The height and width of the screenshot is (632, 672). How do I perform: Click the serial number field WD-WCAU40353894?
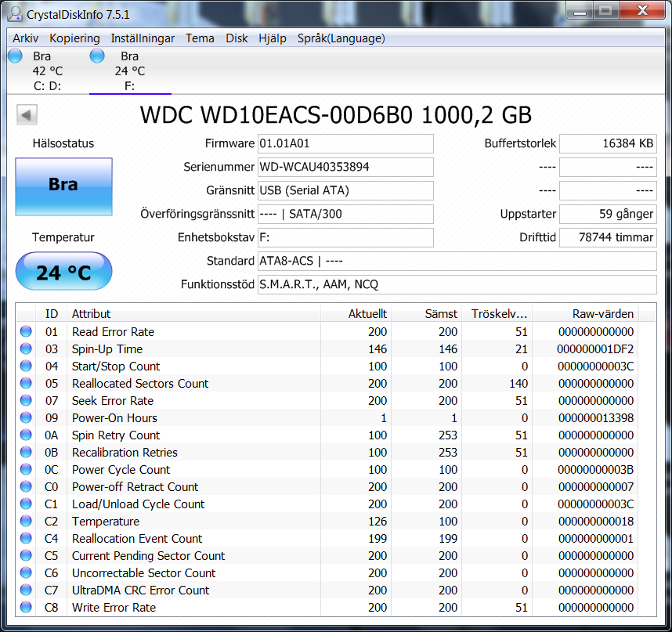[345, 167]
